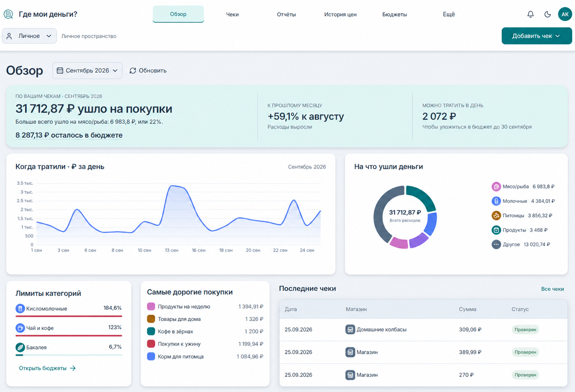Viewport: 575px width, 392px height.
Task: Click the Кофе в зёрнах color swatch
Action: click(x=151, y=331)
